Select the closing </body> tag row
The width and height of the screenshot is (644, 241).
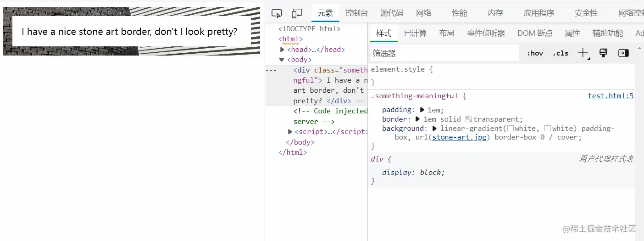(x=300, y=142)
